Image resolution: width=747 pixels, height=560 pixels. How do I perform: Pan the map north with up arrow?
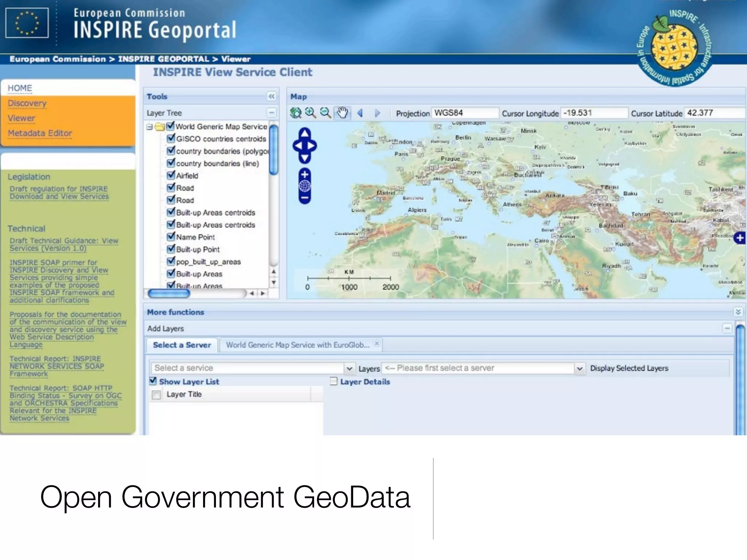pos(305,133)
